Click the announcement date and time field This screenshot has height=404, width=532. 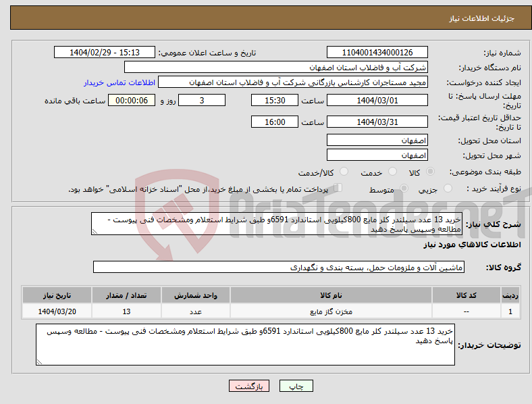tap(105, 52)
